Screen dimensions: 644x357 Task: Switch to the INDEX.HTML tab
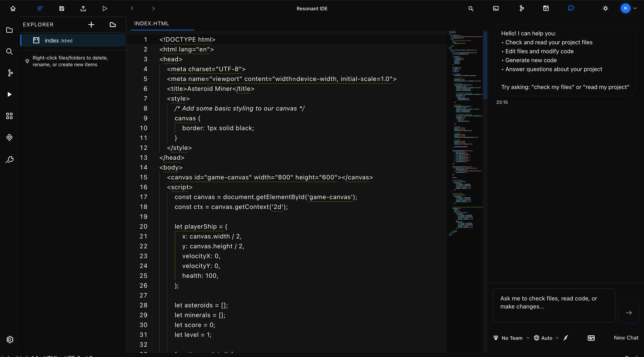pos(151,23)
